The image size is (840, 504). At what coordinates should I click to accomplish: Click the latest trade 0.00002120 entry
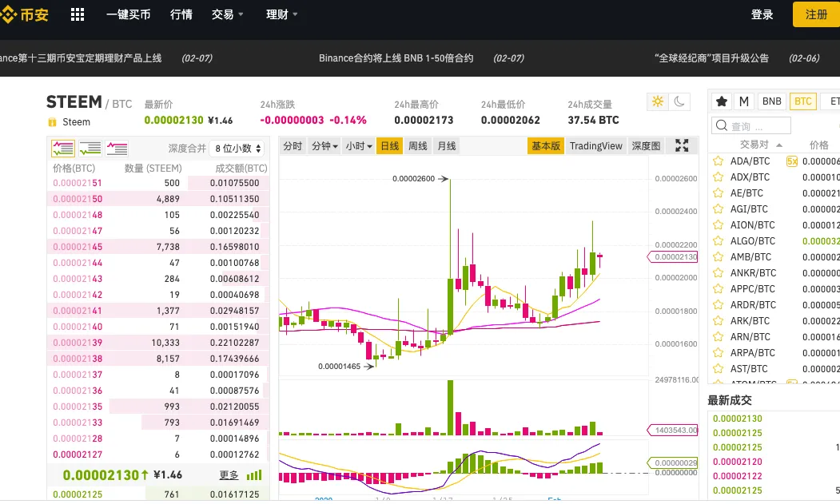point(738,462)
